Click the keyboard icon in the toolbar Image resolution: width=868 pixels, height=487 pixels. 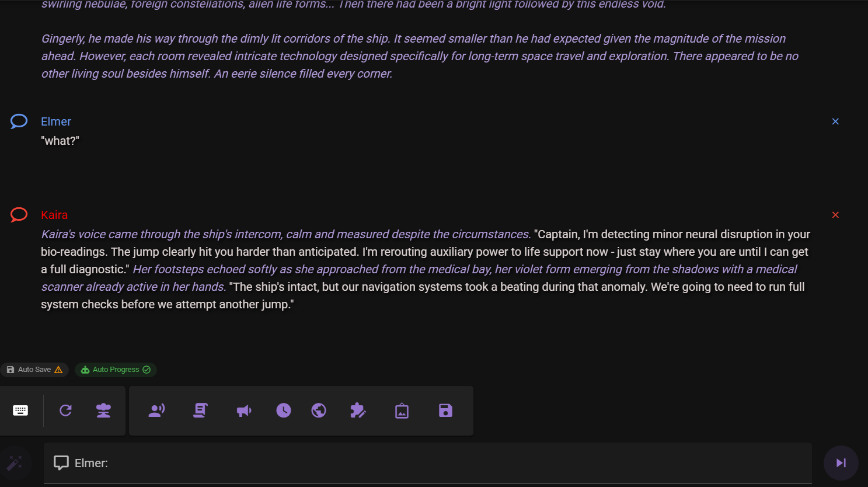20,411
